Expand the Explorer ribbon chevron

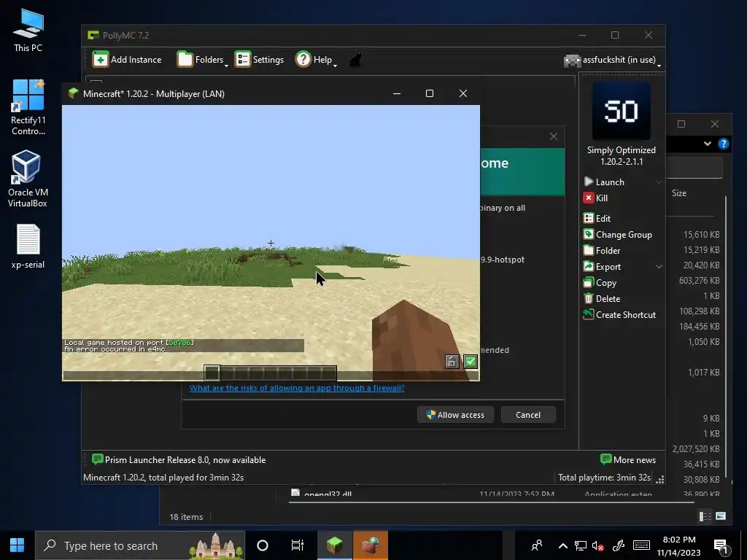(x=708, y=144)
